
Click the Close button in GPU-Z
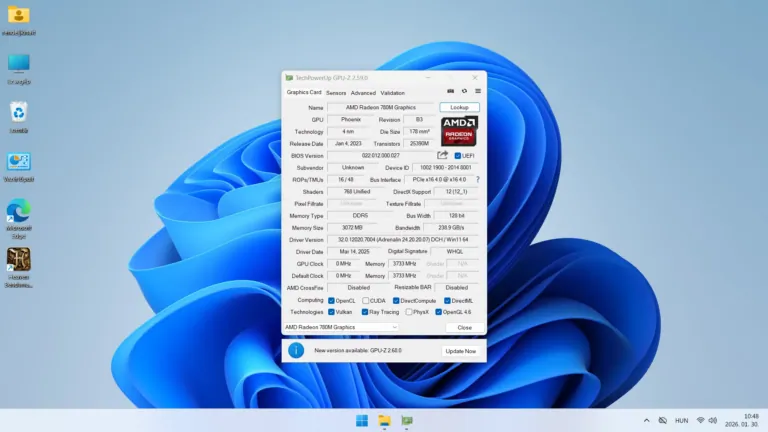click(464, 327)
